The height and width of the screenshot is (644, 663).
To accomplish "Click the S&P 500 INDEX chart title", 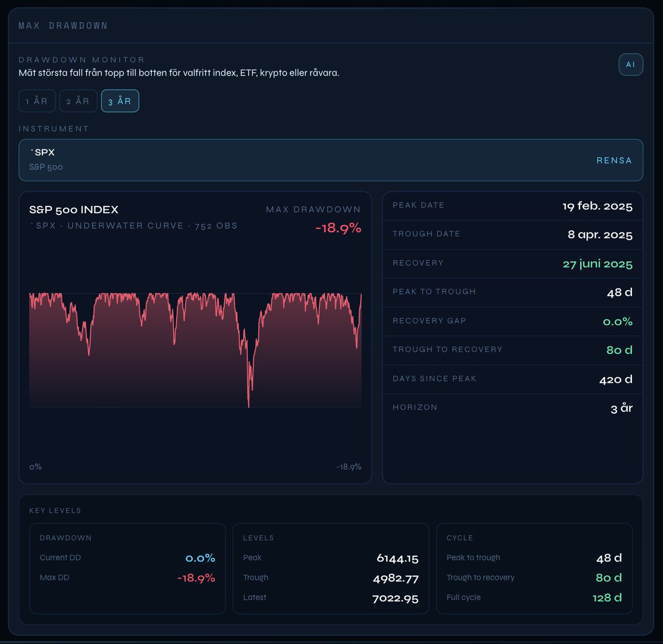I will (x=74, y=209).
